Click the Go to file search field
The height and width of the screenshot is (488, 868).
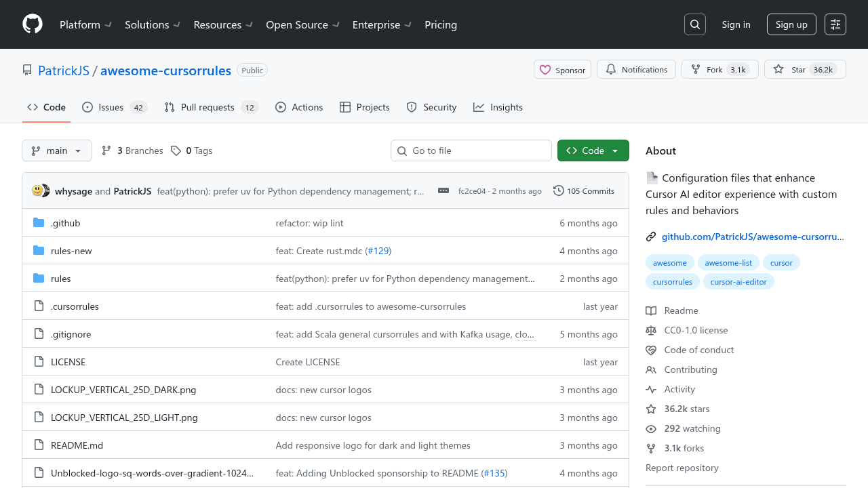click(471, 150)
